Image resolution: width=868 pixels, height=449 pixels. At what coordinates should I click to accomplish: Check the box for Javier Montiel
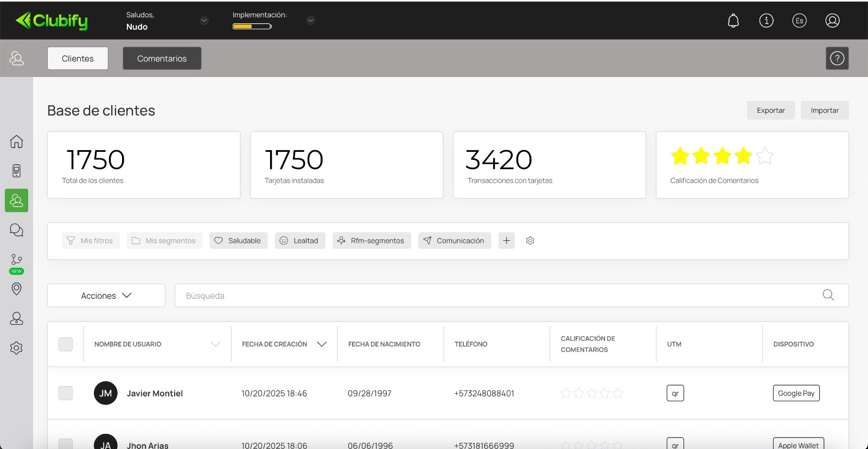(x=66, y=393)
